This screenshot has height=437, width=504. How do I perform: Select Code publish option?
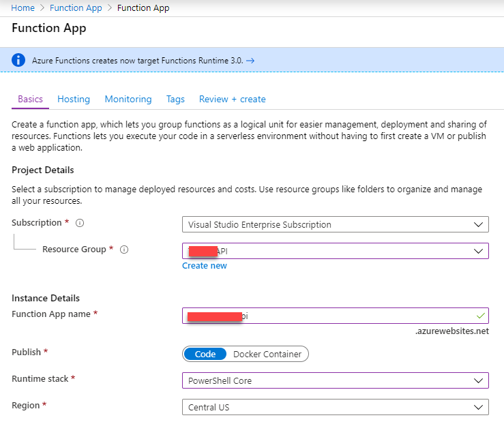pyautogui.click(x=205, y=354)
